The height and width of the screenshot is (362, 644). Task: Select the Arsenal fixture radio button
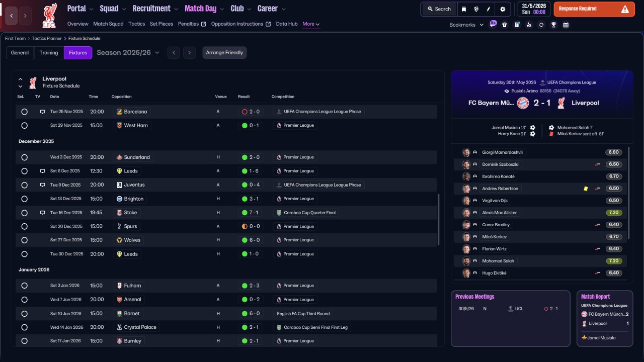tap(24, 300)
